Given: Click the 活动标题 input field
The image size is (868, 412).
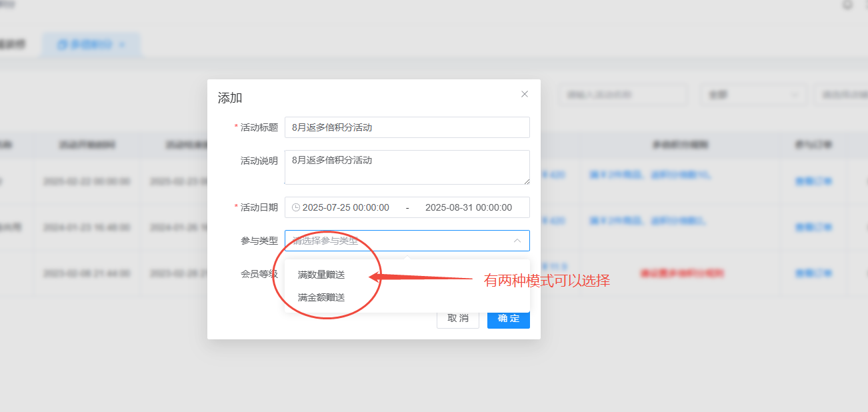Looking at the screenshot, I should (x=407, y=127).
